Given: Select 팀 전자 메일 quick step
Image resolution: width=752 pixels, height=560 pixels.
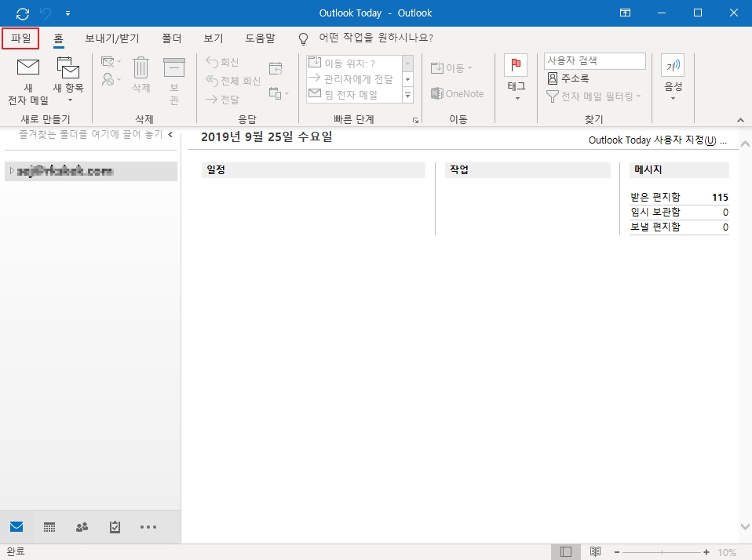Looking at the screenshot, I should [353, 95].
